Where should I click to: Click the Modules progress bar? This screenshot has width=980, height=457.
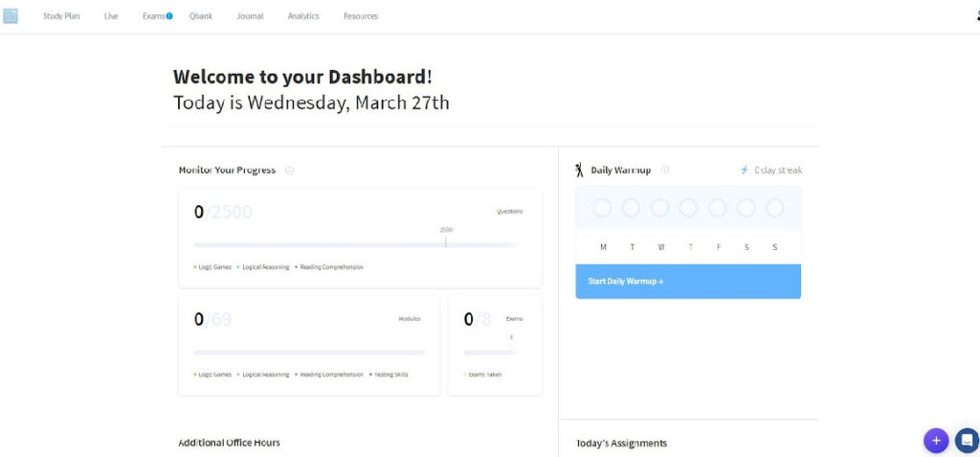coord(309,353)
